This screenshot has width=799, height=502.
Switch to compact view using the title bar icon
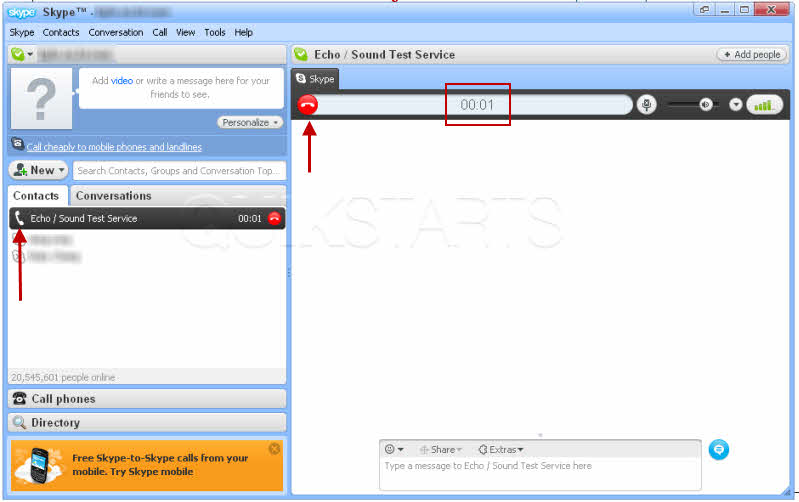[704, 10]
